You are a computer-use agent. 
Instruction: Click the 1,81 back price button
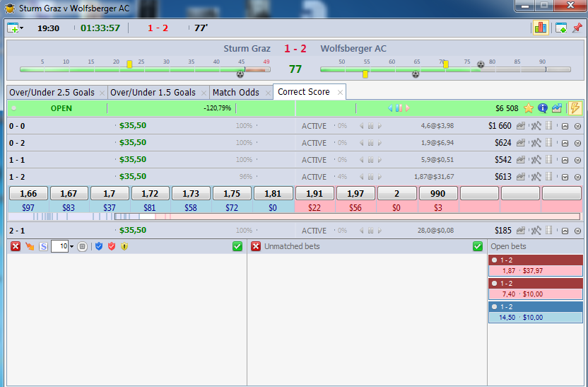[x=273, y=194]
